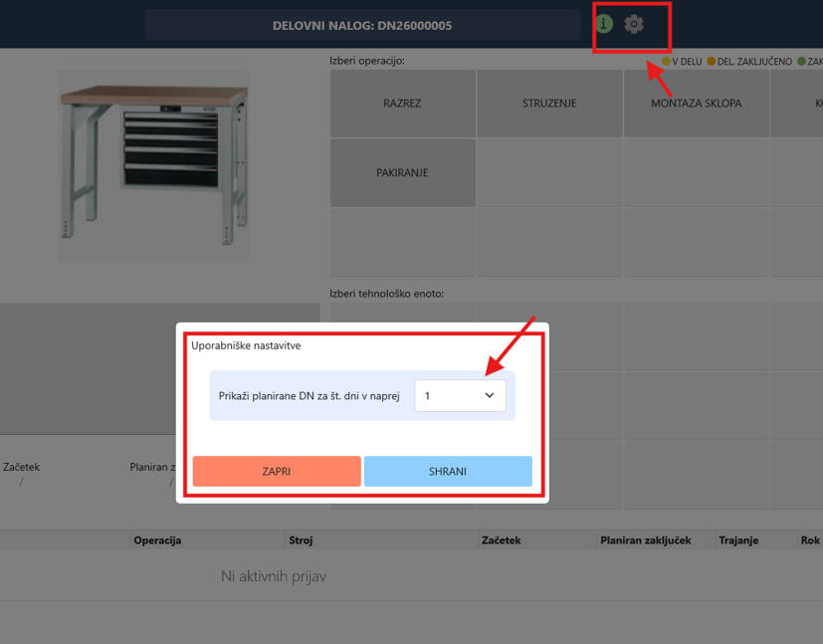Click the yellow V DELU legend dot

tap(666, 62)
